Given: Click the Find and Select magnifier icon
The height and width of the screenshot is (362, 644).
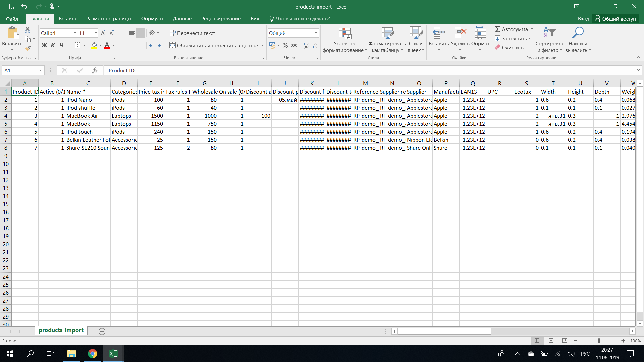Looking at the screenshot, I should tap(578, 33).
